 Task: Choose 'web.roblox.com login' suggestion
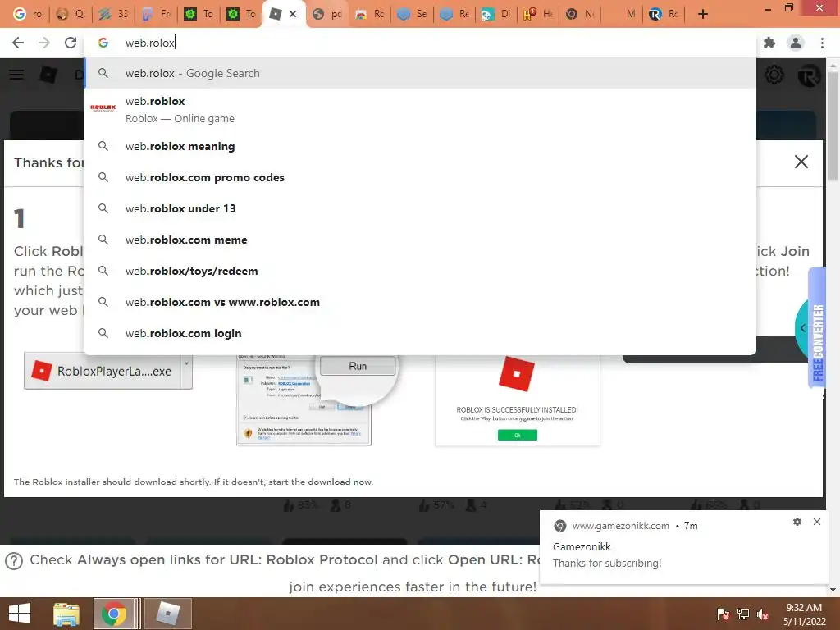click(x=420, y=333)
